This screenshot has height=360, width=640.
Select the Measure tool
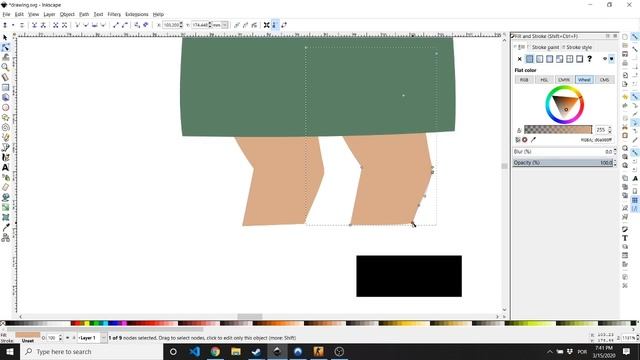coord(5,77)
